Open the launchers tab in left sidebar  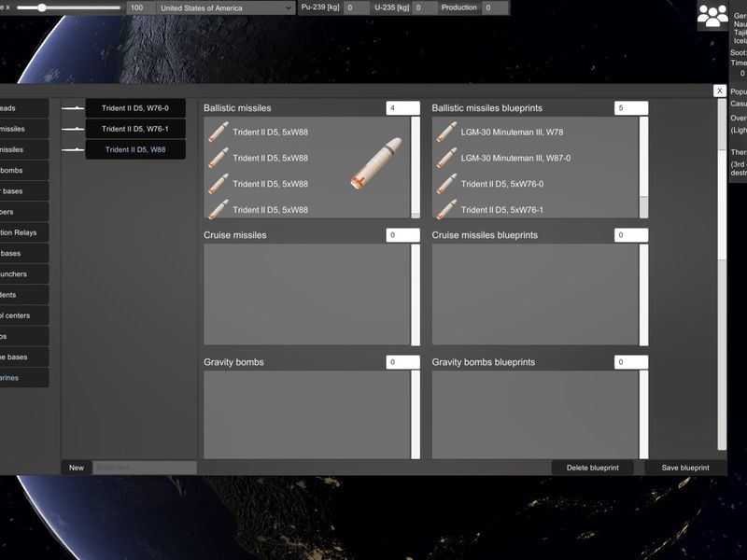[24, 273]
